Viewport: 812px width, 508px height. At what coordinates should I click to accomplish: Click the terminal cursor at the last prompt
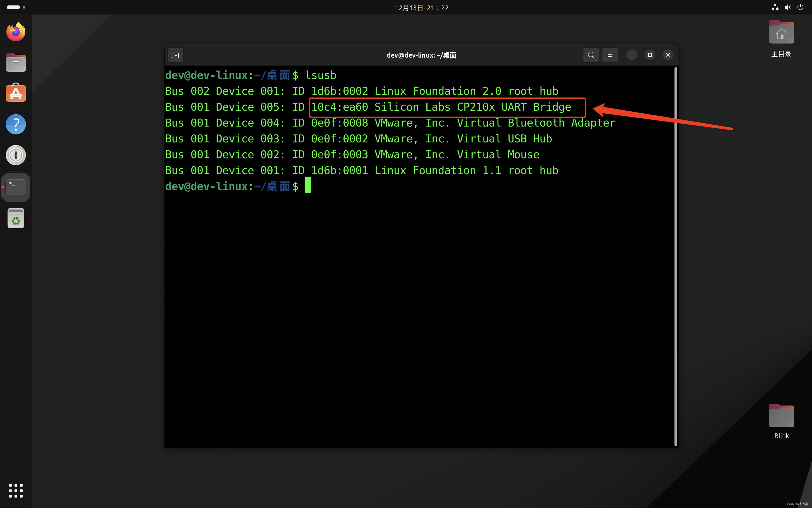pyautogui.click(x=308, y=186)
